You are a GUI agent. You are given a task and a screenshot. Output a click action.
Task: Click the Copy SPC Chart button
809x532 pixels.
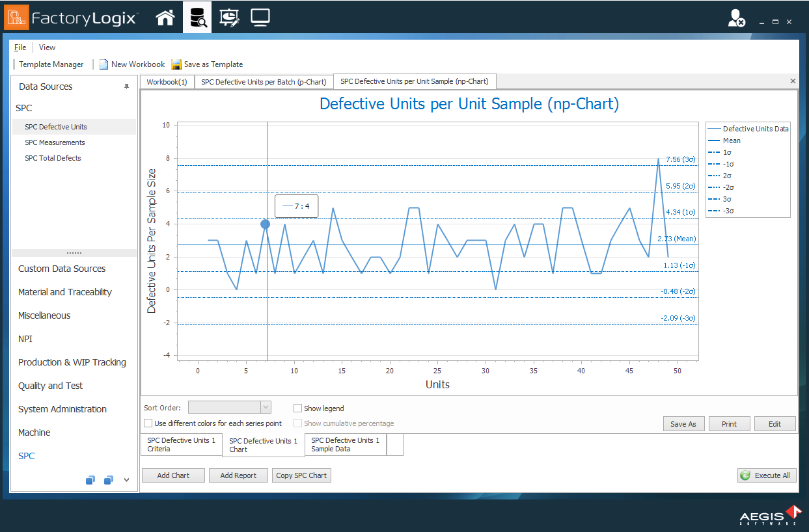tap(301, 475)
